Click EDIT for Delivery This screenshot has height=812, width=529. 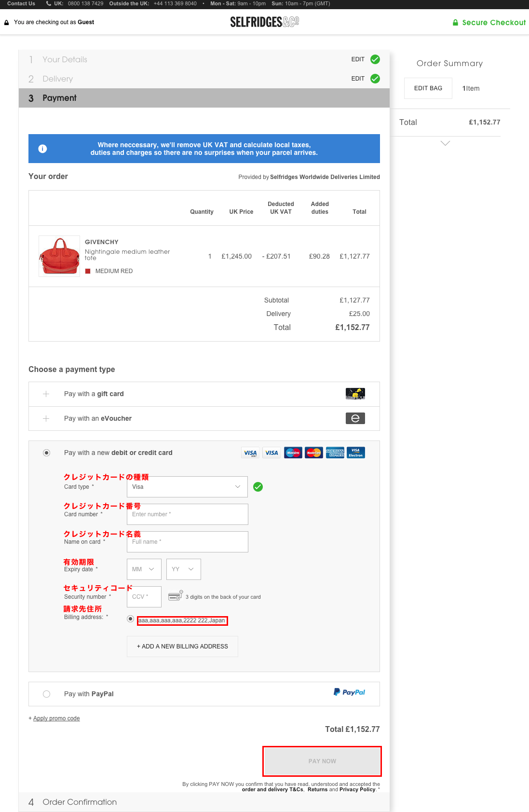click(358, 79)
